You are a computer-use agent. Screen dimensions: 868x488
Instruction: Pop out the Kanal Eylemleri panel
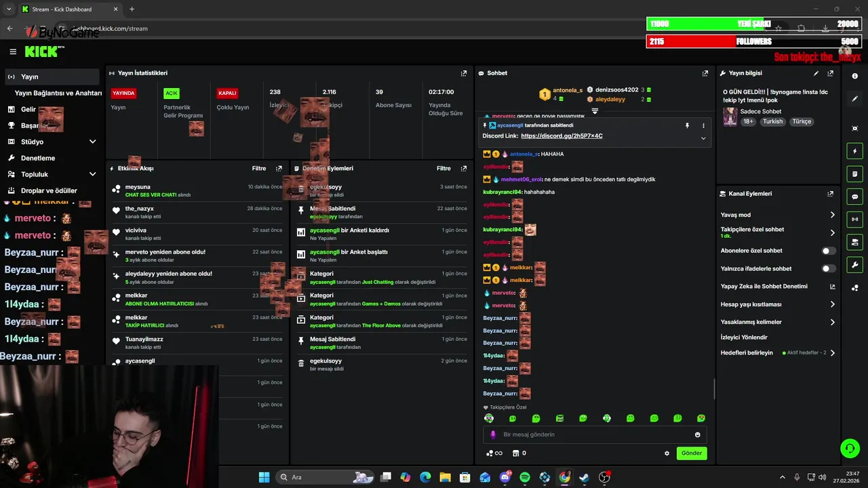point(831,194)
